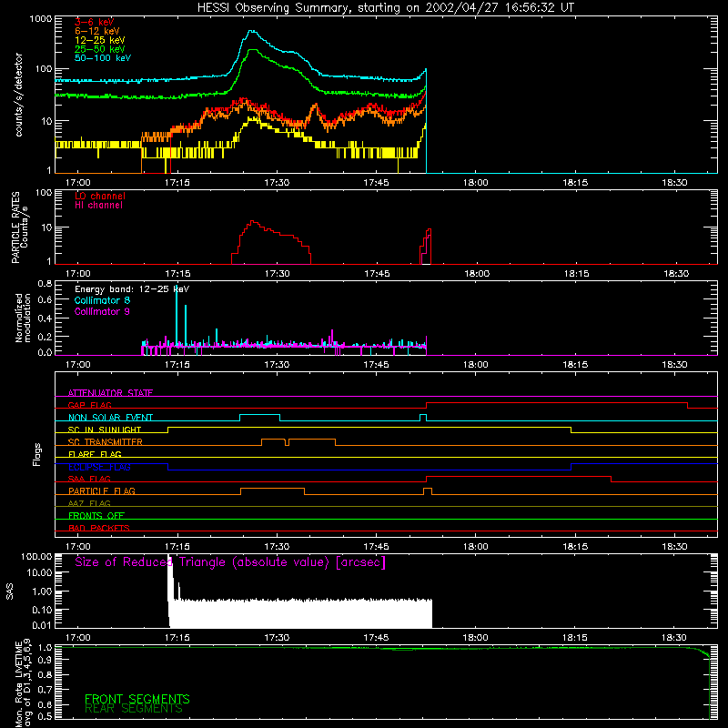The image size is (728, 728).
Task: Select the 18:30 label under the modulation panel
Action: pos(674,365)
